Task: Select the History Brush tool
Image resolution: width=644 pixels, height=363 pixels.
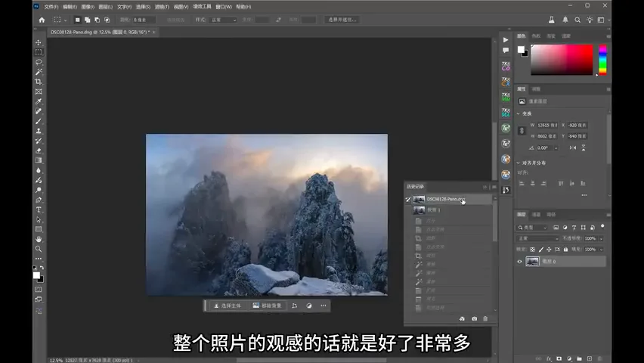Action: tap(39, 141)
